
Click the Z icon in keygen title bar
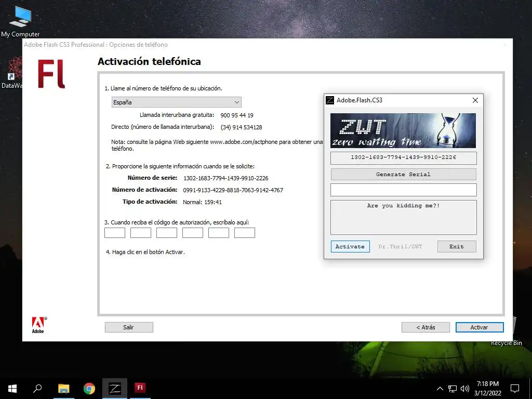pyautogui.click(x=330, y=100)
